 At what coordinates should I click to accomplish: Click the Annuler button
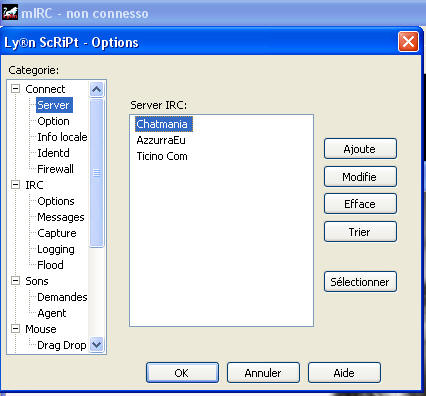pos(263,373)
